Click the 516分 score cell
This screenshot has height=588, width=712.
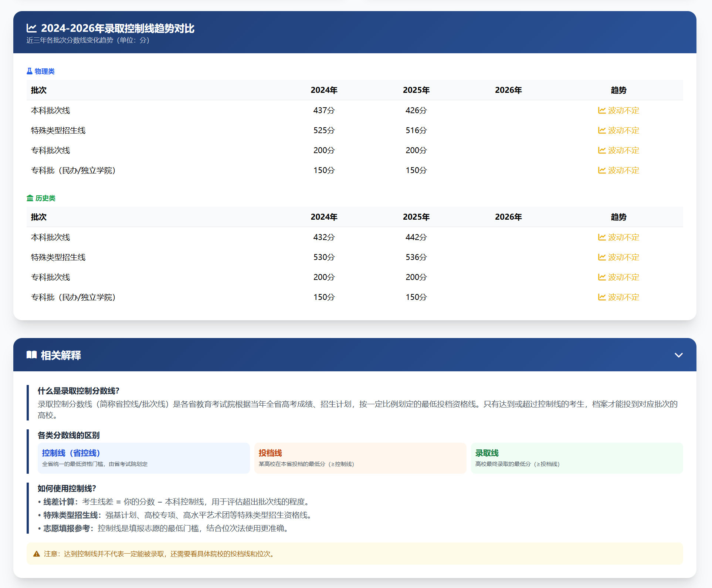tap(416, 130)
